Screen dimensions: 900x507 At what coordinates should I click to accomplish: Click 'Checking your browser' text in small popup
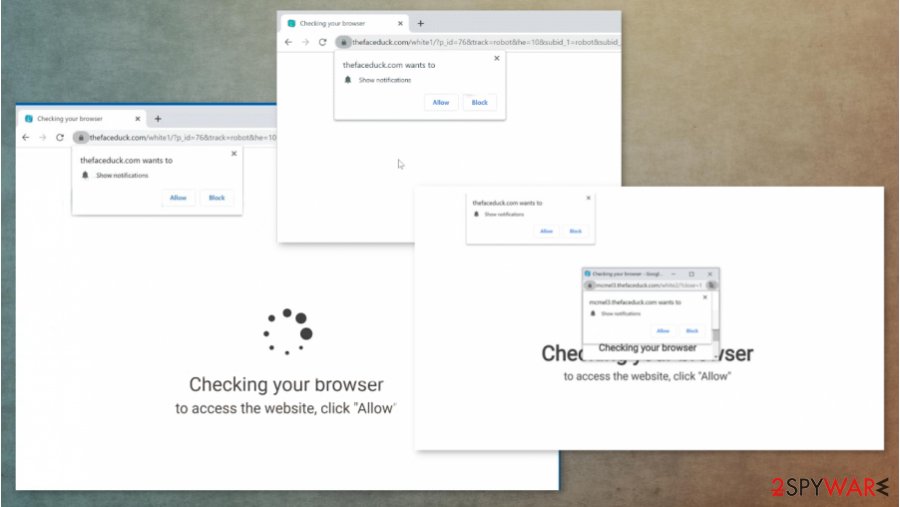point(647,348)
